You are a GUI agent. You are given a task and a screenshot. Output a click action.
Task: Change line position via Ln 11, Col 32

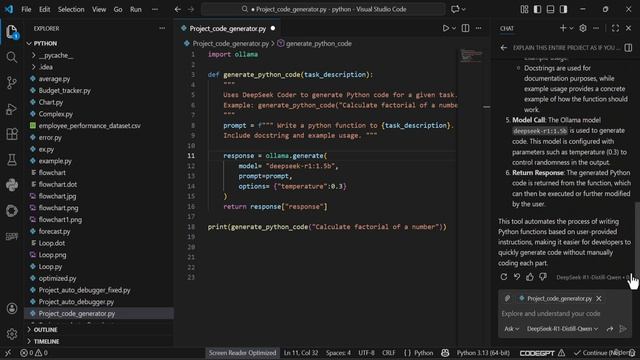301,353
